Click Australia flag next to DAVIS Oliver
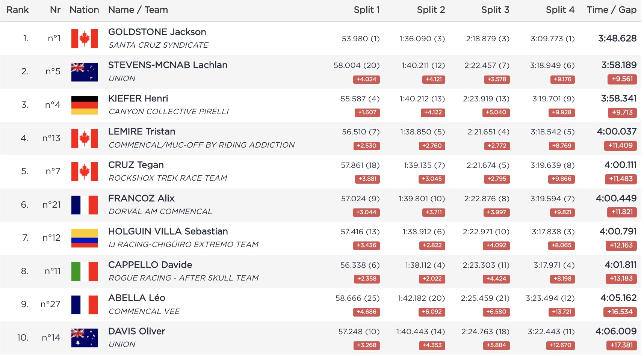The height and width of the screenshot is (356, 644). click(x=84, y=338)
